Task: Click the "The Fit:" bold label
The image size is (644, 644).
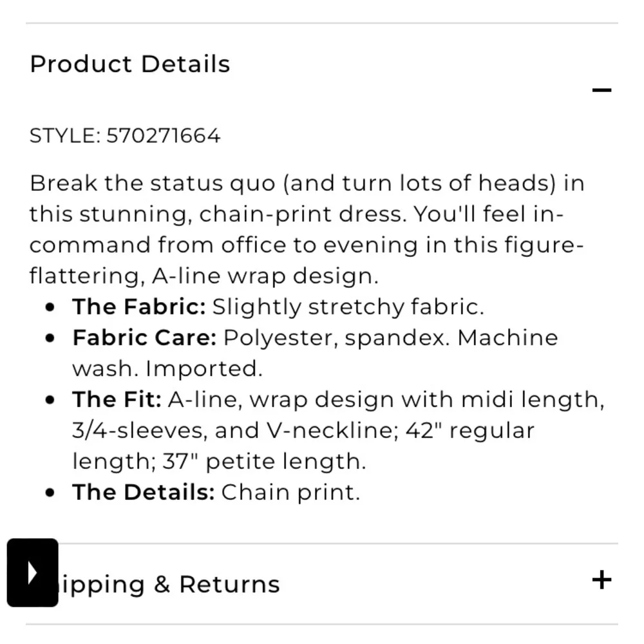Action: [x=117, y=399]
